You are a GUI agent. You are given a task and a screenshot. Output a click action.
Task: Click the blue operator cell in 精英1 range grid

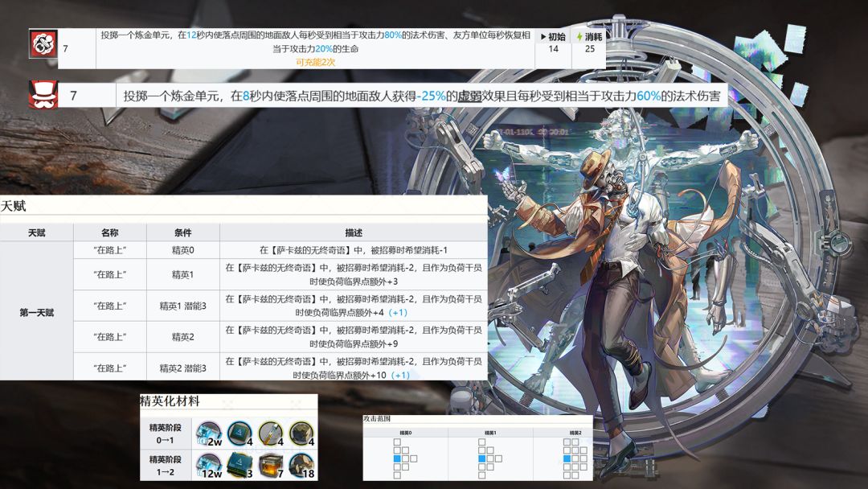click(481, 458)
